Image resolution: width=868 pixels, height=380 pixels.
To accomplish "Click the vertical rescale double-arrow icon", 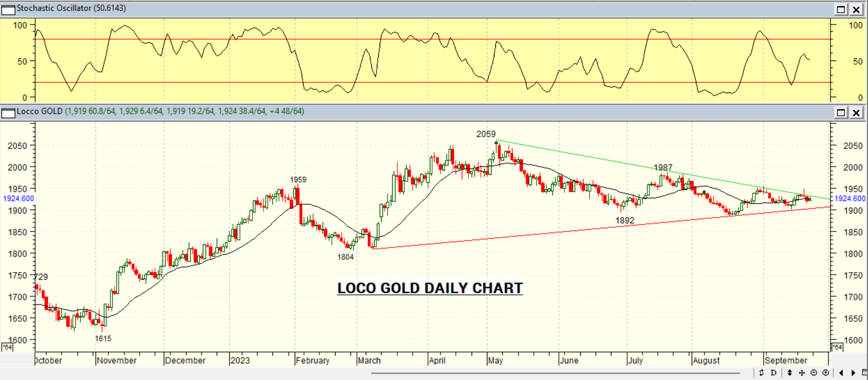I will click(790, 373).
